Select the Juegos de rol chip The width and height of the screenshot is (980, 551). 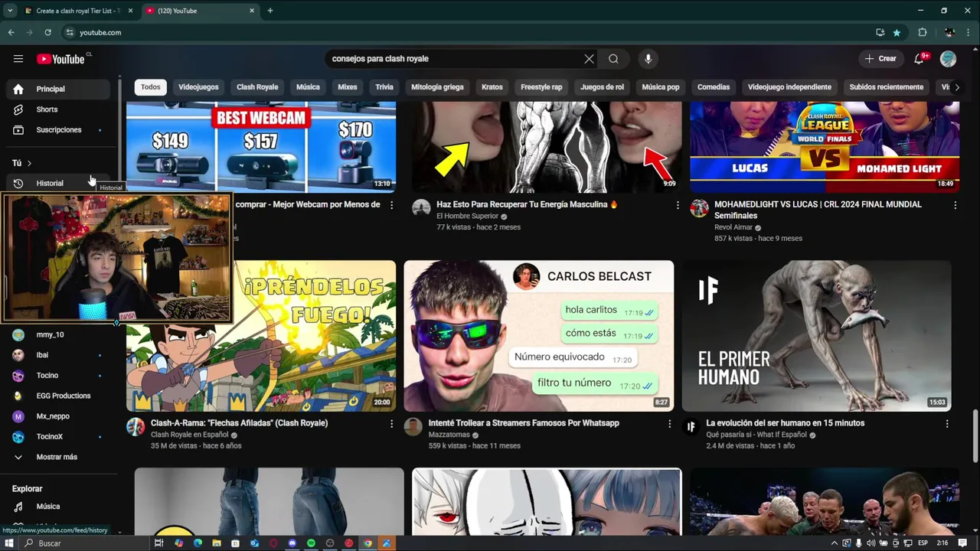pyautogui.click(x=602, y=87)
